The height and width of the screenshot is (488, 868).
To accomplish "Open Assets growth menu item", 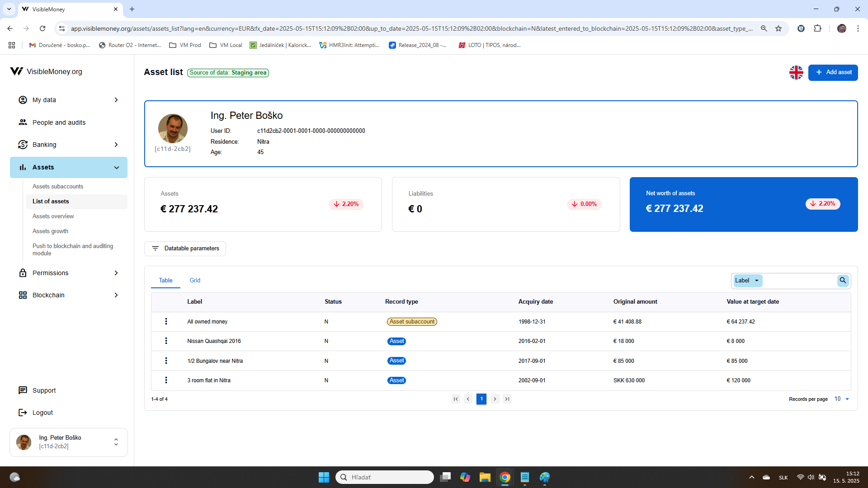I will click(x=50, y=231).
